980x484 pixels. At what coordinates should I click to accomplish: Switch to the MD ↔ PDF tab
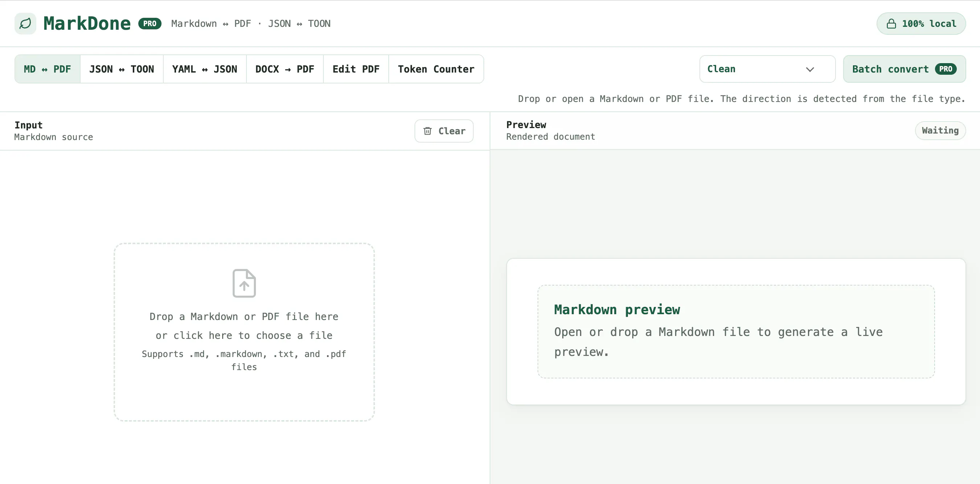pos(48,69)
